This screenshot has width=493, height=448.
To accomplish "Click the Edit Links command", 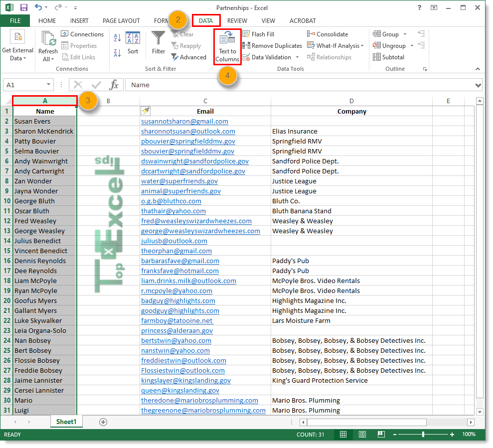I will 79,57.
